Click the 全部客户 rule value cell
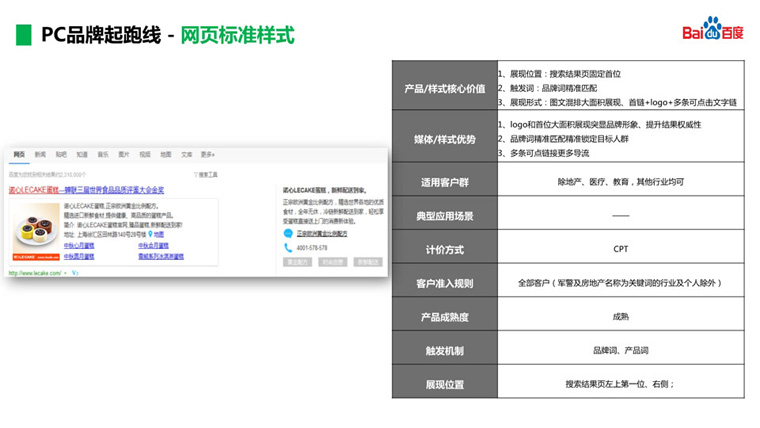This screenshot has height=428, width=760. tap(621, 281)
